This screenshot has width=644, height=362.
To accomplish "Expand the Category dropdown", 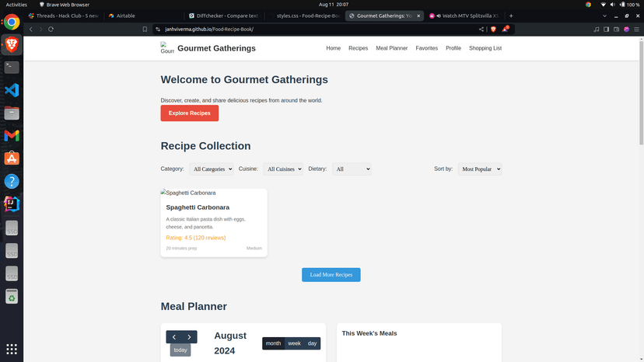I will [x=212, y=169].
